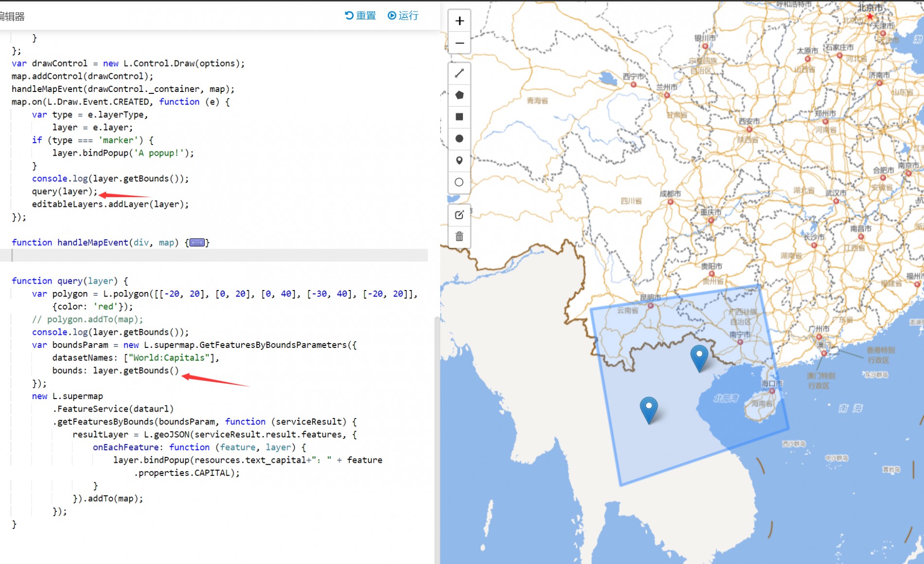
Task: Select the draw marker tool
Action: [459, 161]
